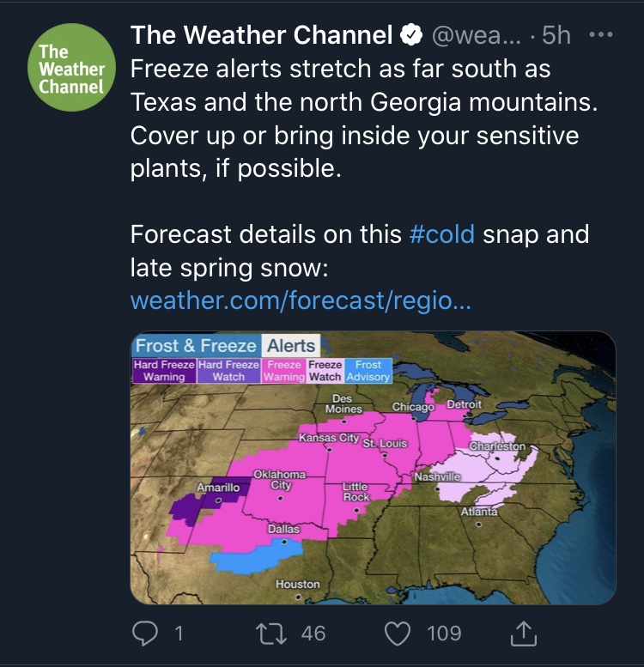This screenshot has width=644, height=667.
Task: Like the tweet with heart icon
Action: click(x=398, y=634)
